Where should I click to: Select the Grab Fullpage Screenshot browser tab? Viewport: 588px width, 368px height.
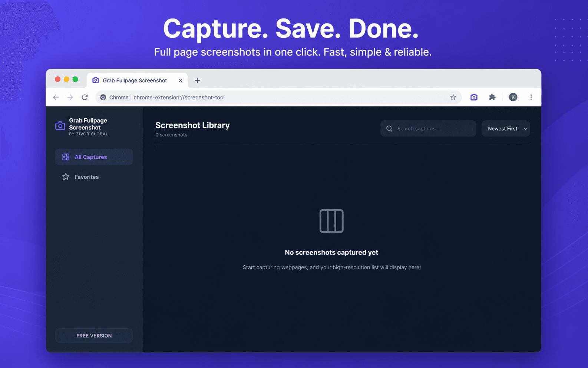[137, 80]
